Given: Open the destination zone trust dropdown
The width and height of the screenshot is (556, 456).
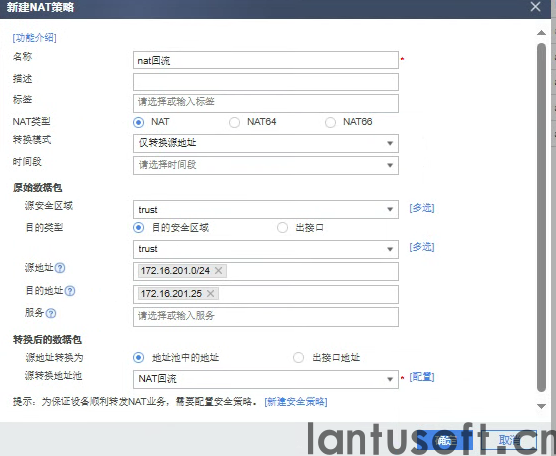Looking at the screenshot, I should [266, 249].
